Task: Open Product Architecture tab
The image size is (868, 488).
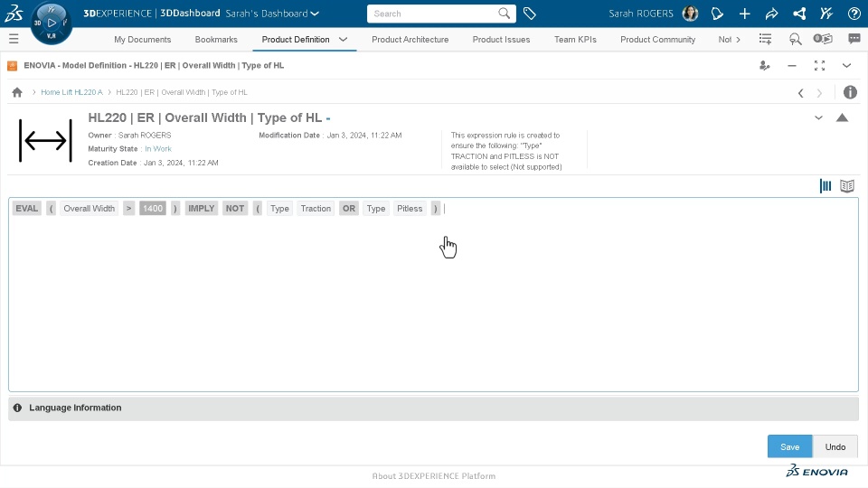Action: [410, 39]
